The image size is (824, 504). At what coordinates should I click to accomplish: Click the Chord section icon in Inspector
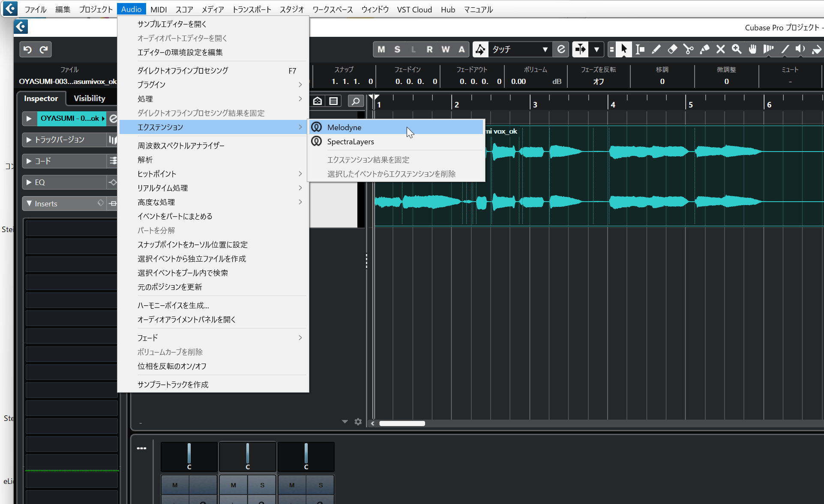(x=113, y=161)
